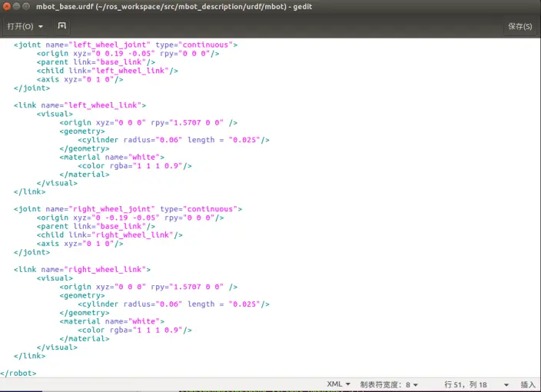Create a new document with toolbar icon
This screenshot has width=541, height=392.
pos(61,26)
